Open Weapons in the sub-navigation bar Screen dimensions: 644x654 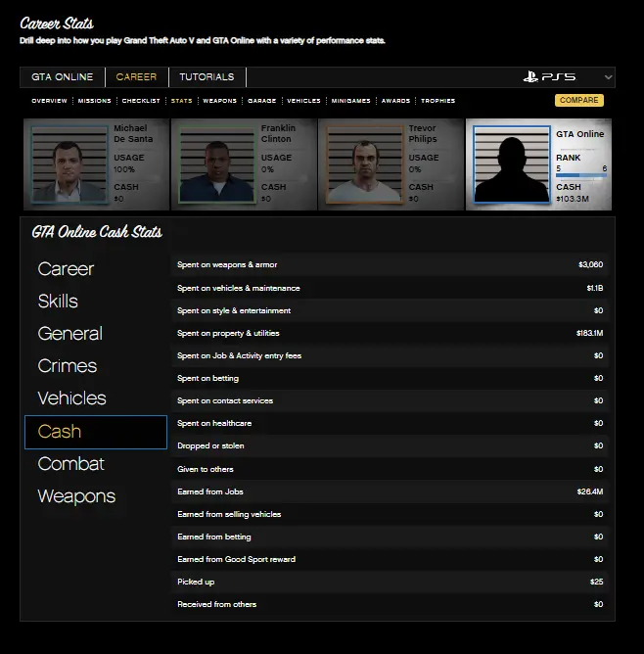pyautogui.click(x=219, y=101)
